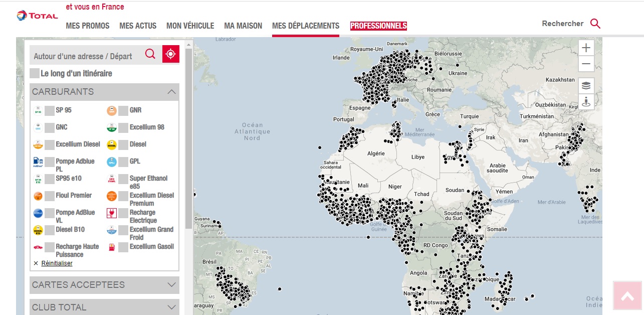Click the red geolocate target button
Image resolution: width=644 pixels, height=315 pixels.
(x=171, y=54)
